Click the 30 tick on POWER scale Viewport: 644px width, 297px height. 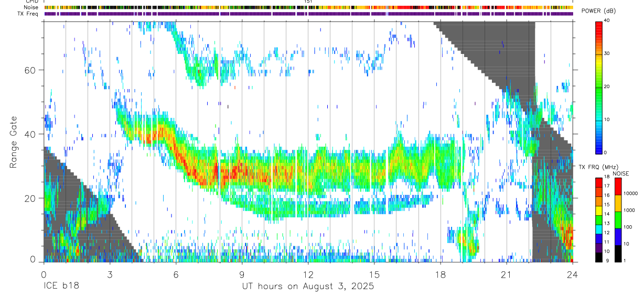[608, 54]
